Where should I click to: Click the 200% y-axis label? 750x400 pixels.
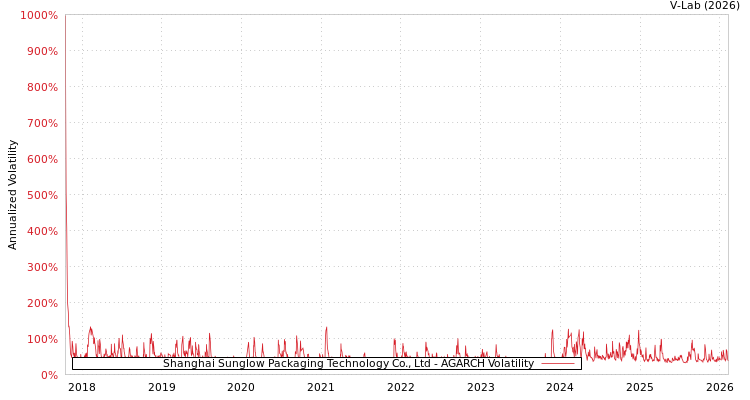tap(41, 303)
